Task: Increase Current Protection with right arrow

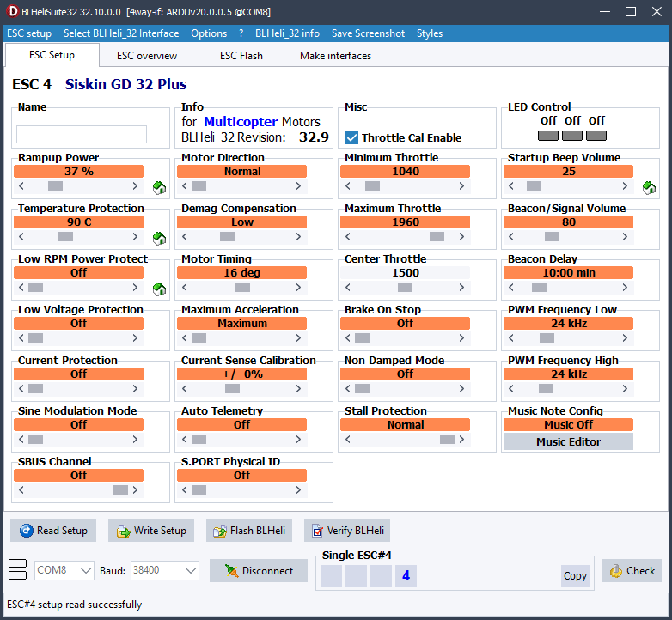Action: pos(135,389)
